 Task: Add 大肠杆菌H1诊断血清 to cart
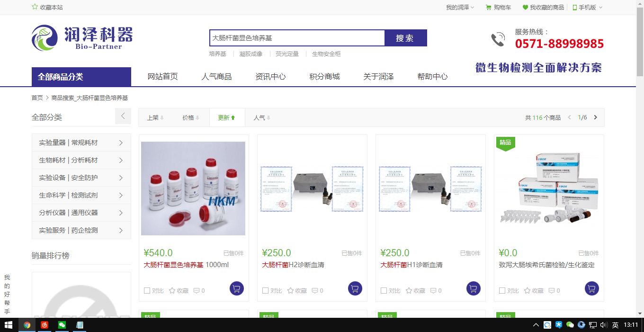point(474,288)
